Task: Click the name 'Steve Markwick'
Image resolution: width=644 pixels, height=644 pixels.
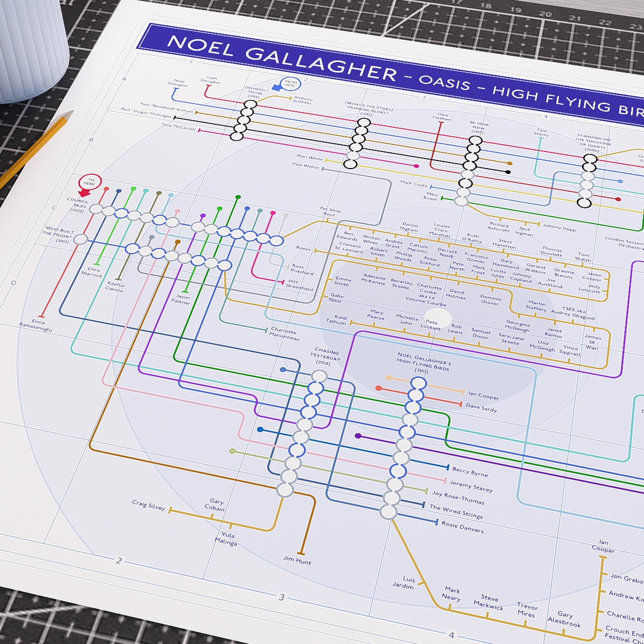Action: pyautogui.click(x=488, y=602)
